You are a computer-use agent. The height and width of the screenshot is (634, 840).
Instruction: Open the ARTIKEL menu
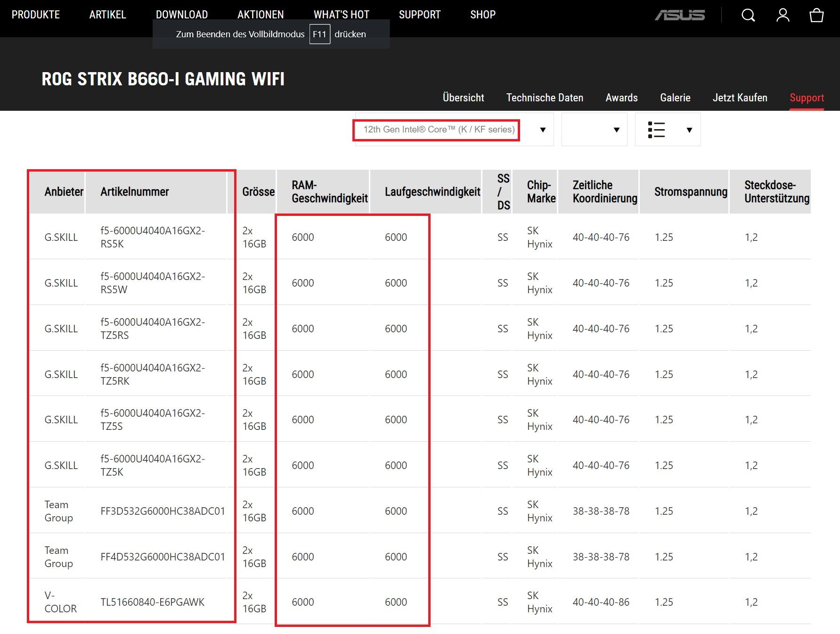click(108, 15)
